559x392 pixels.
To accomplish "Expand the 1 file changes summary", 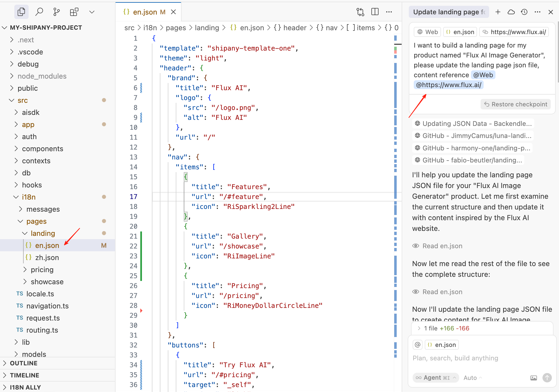I will coord(419,328).
